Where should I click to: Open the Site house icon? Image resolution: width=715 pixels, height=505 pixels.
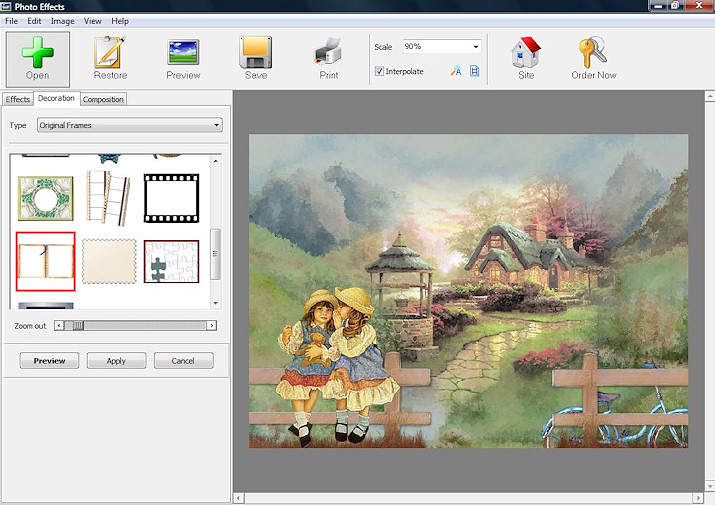coord(526,51)
